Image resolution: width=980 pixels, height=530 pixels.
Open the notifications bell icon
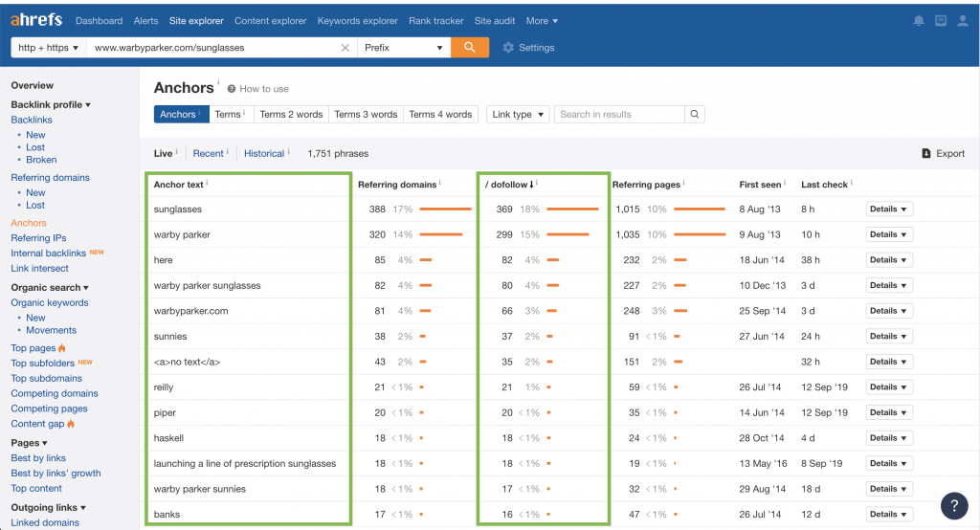(x=919, y=21)
